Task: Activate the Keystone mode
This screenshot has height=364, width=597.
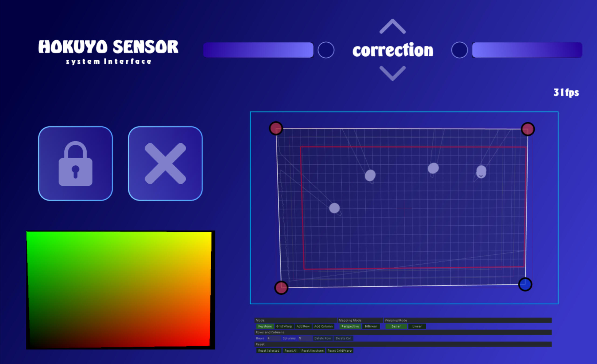Action: [x=265, y=326]
